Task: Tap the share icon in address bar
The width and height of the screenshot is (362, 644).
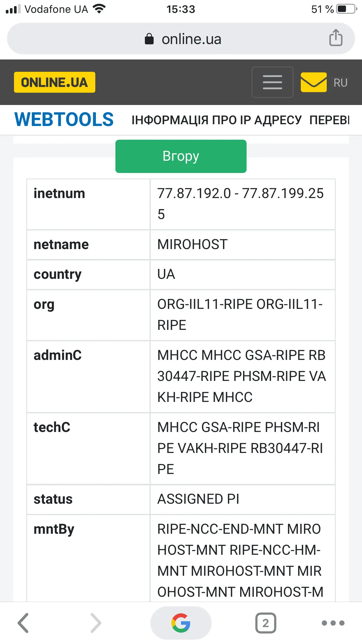Action: pyautogui.click(x=336, y=38)
